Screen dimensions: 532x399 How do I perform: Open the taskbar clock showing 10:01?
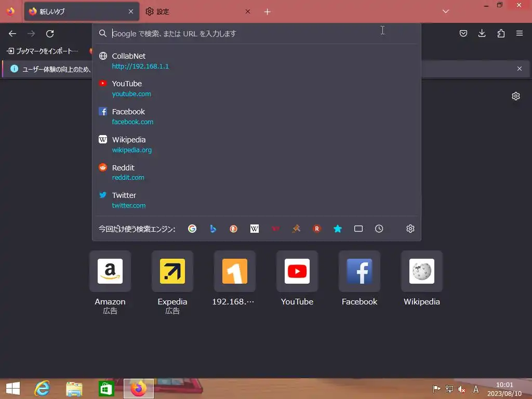tap(504, 389)
